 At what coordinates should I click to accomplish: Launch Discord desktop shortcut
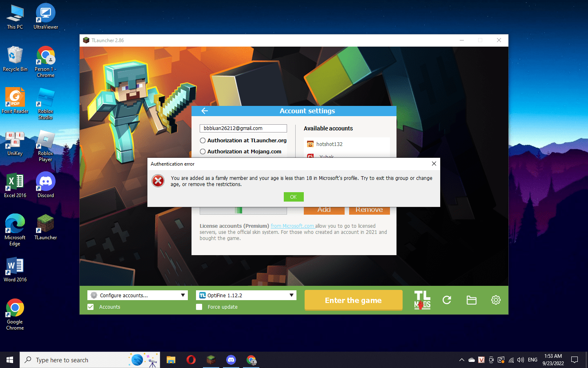coord(46,185)
